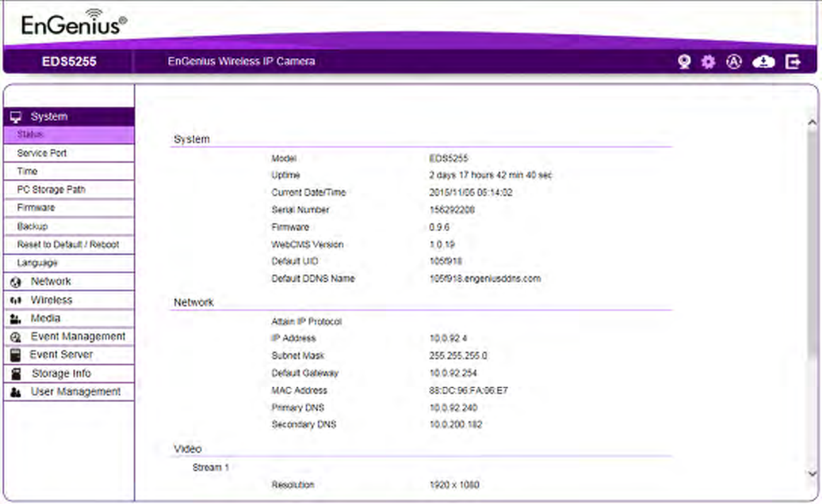This screenshot has height=504, width=822.
Task: Open the live view camera icon
Action: point(685,62)
